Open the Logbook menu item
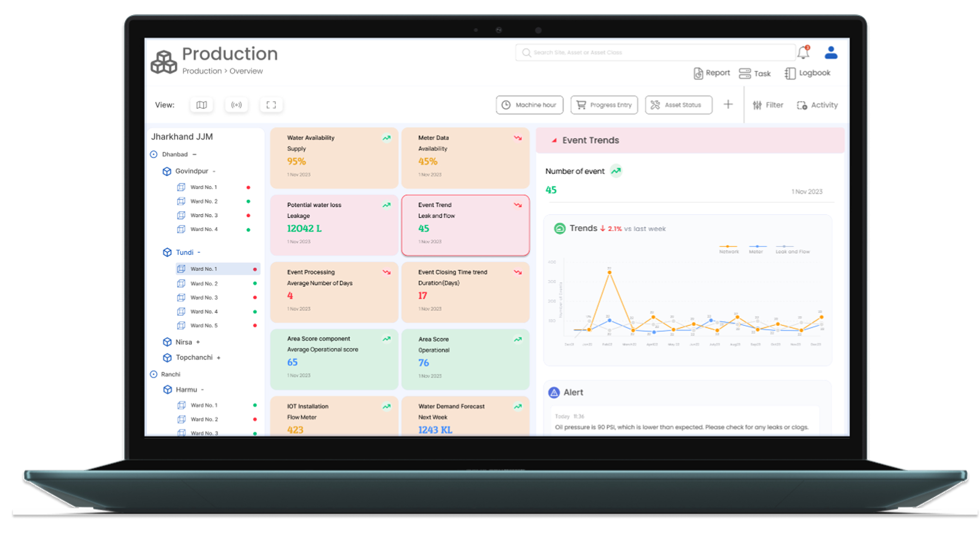The image size is (980, 556). [807, 73]
